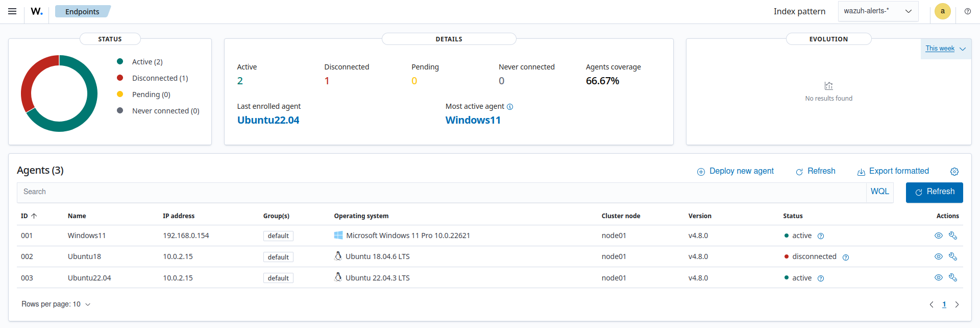Screen dimensions: 980x328
Task: Click the Disconnected legend color dot
Action: point(120,78)
